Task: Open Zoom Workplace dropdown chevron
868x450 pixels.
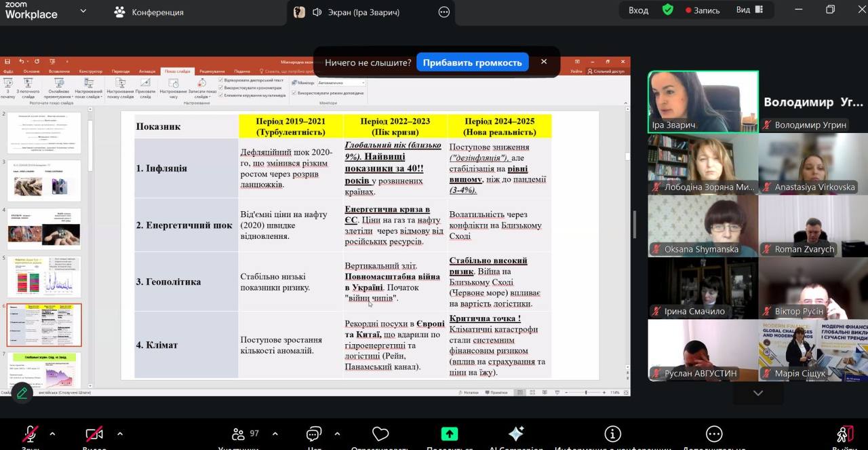Action: [83, 12]
